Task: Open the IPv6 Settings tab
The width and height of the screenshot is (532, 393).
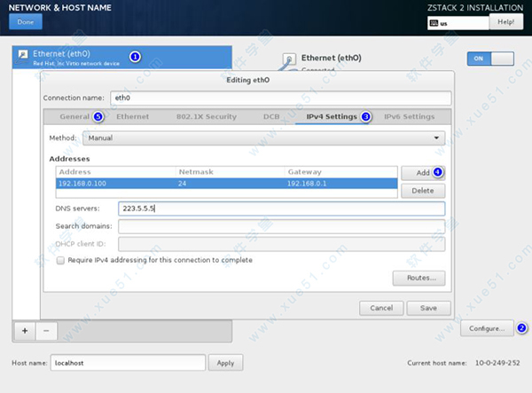Action: point(409,116)
